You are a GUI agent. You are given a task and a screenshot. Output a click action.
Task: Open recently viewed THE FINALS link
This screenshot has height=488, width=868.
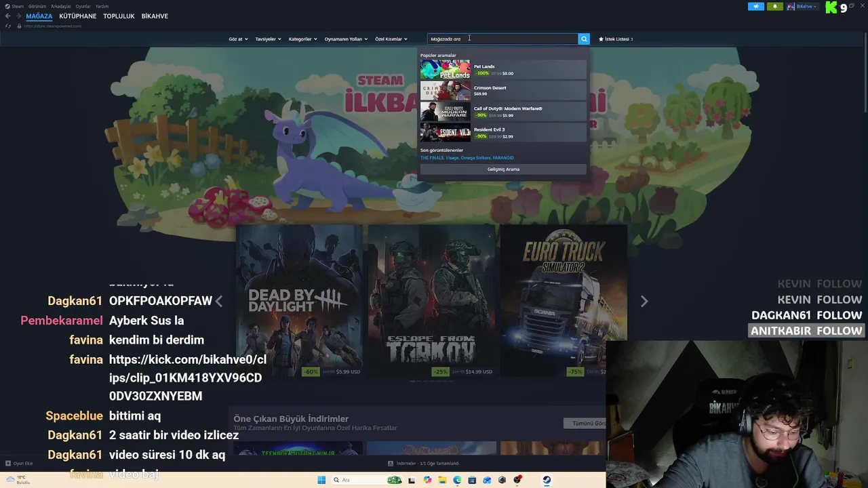tap(432, 158)
